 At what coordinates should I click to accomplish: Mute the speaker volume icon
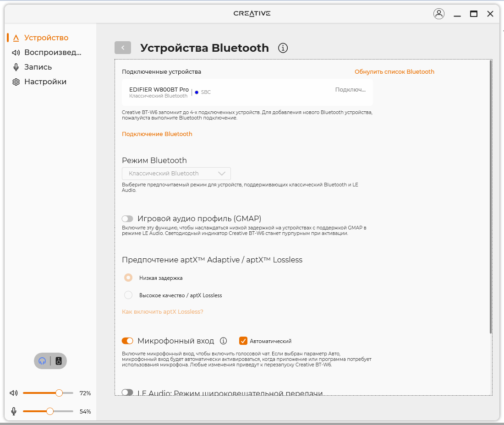[13, 393]
